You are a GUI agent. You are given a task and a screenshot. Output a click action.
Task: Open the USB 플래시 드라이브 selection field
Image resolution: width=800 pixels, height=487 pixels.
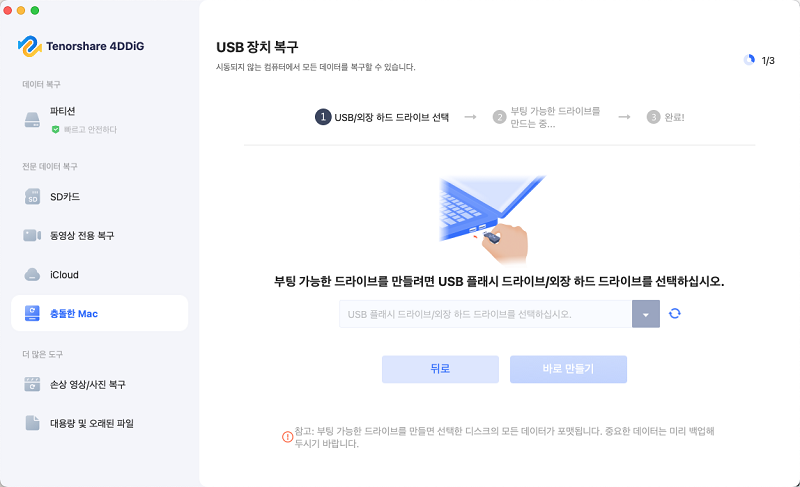click(486, 314)
